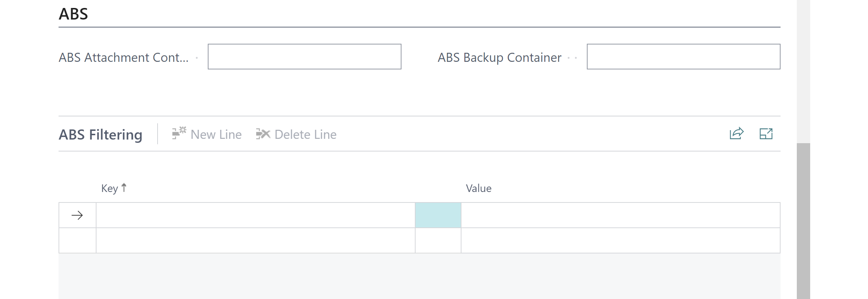Click inside the ABS Attachment Container field
The width and height of the screenshot is (868, 299).
[x=304, y=57]
